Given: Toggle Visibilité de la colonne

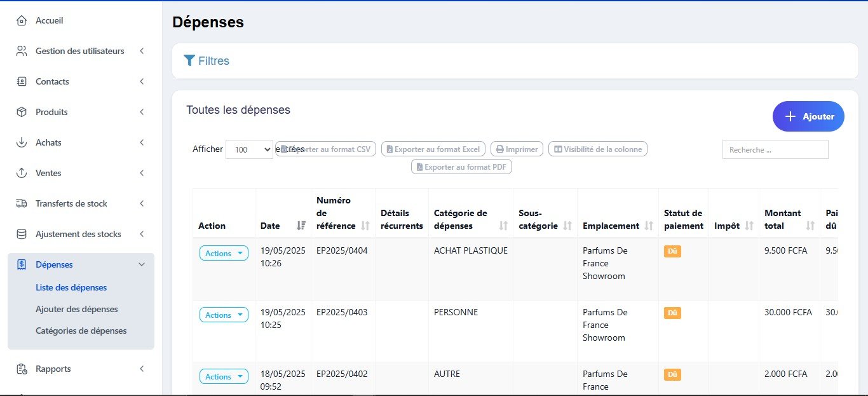Looking at the screenshot, I should coord(598,149).
